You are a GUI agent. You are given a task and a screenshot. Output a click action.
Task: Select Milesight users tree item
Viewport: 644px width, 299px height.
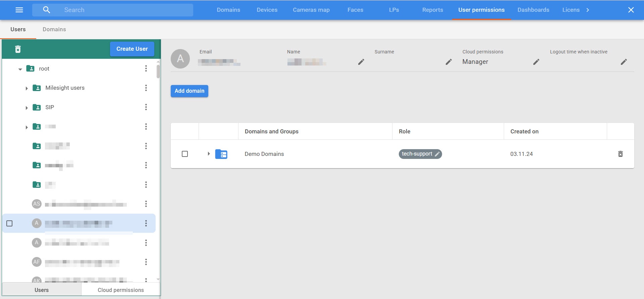coord(65,88)
